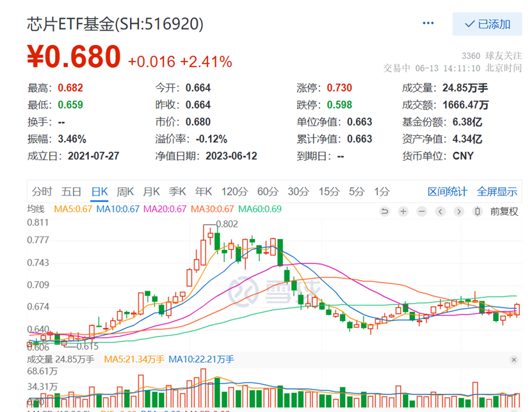Click the 基金份额 value 6.38亿
This screenshot has height=412, width=532.
click(x=467, y=122)
